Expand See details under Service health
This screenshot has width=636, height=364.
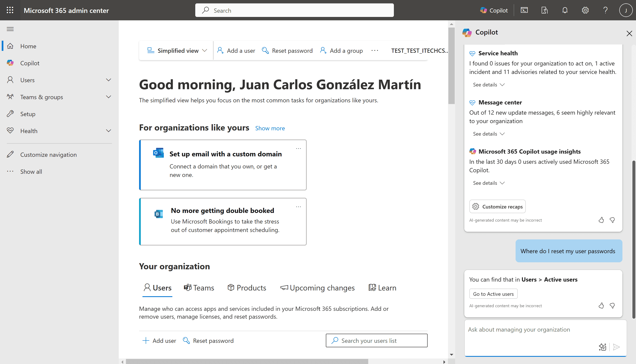pos(489,85)
